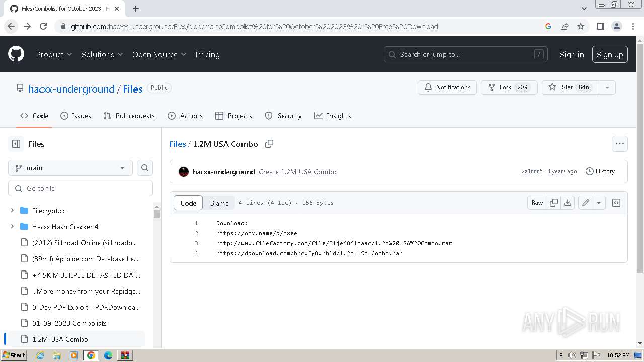644x362 pixels.
Task: Open the file History link
Action: pyautogui.click(x=600, y=171)
